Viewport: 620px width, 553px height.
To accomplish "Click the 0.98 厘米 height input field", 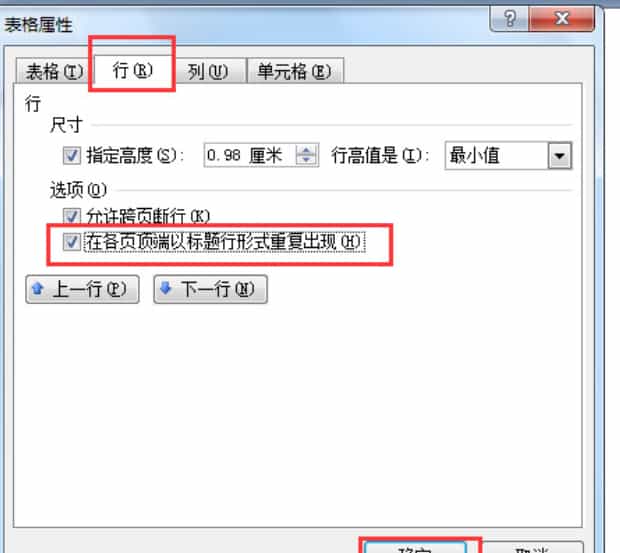I will (x=251, y=155).
